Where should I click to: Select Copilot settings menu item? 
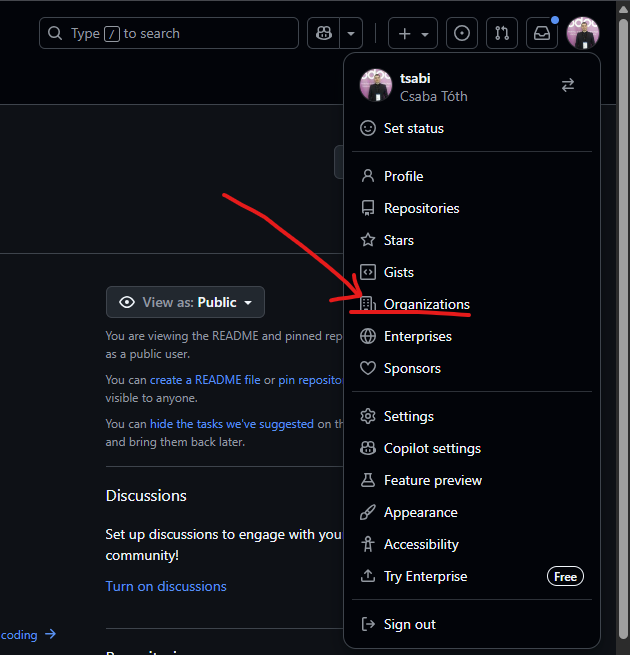pyautogui.click(x=432, y=448)
